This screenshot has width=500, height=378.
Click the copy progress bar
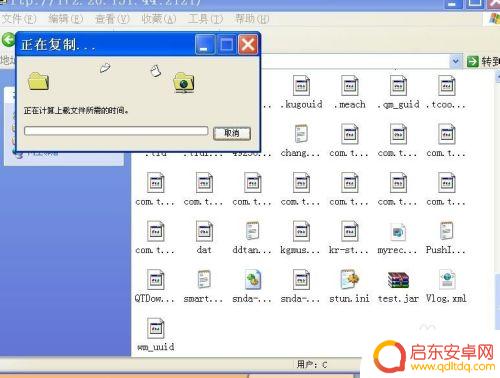click(116, 131)
